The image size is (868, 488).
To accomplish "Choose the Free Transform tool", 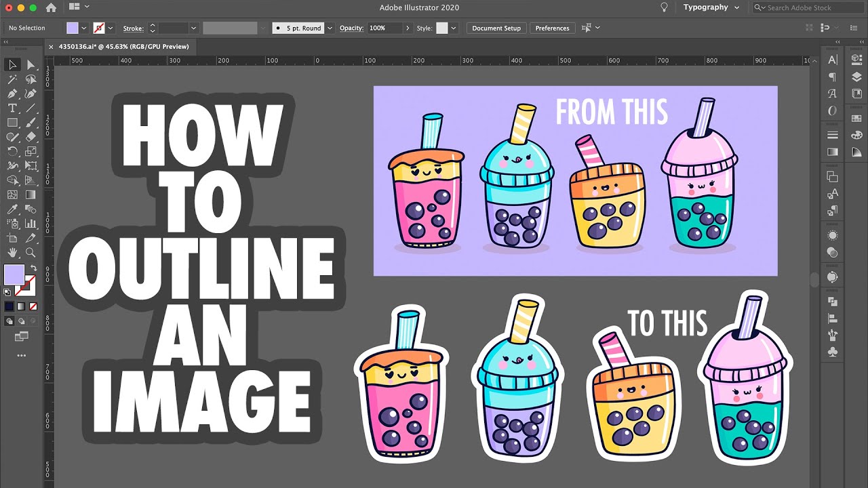I will (31, 165).
